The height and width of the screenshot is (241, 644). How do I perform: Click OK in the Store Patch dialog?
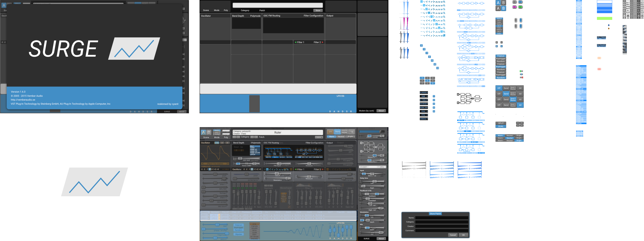463,235
